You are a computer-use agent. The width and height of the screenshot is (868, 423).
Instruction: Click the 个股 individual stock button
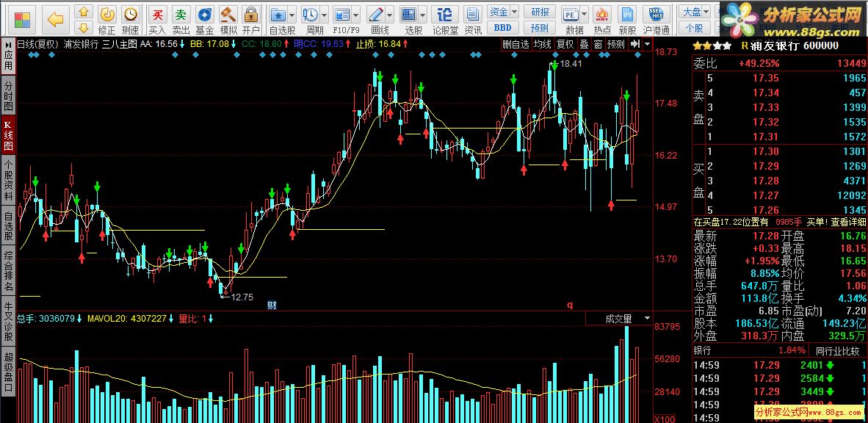click(694, 27)
